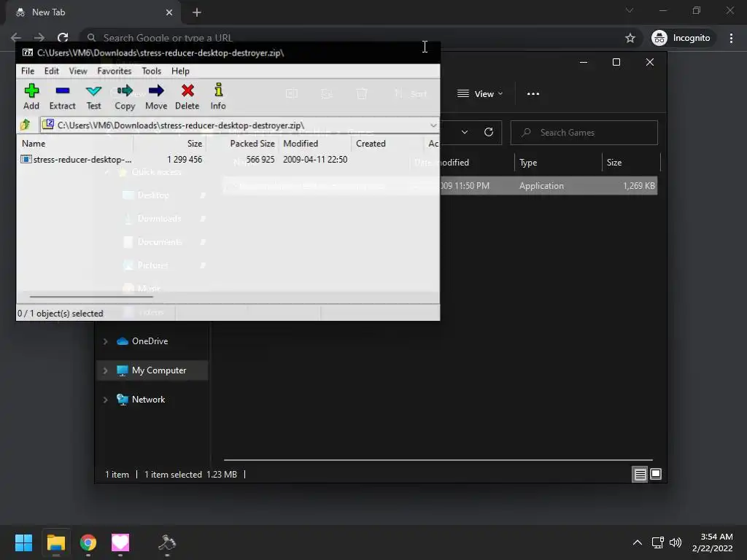Open a new Chrome tab
Image resolution: width=747 pixels, height=560 pixels.
(x=197, y=12)
